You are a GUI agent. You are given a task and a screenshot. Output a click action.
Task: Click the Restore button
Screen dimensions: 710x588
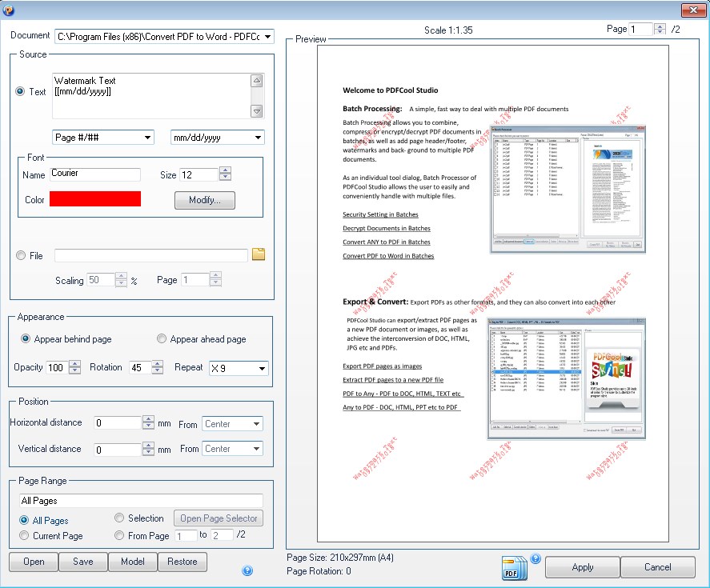click(x=183, y=562)
